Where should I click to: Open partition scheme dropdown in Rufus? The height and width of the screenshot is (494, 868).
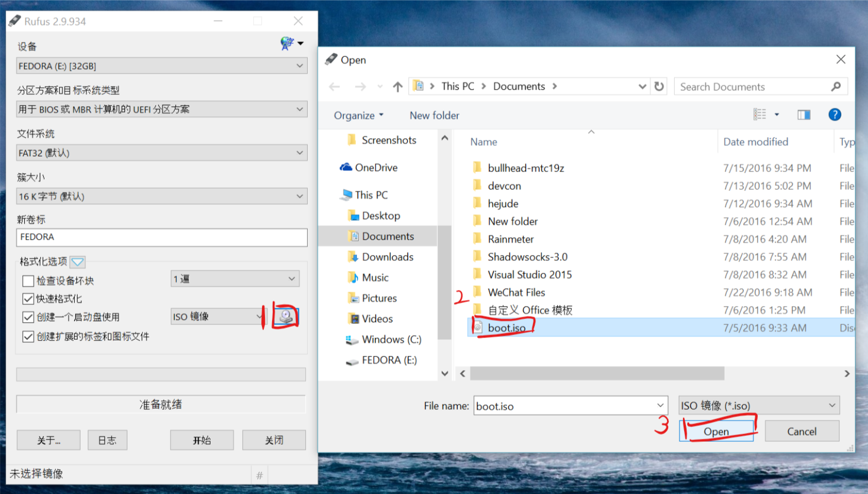tap(161, 109)
